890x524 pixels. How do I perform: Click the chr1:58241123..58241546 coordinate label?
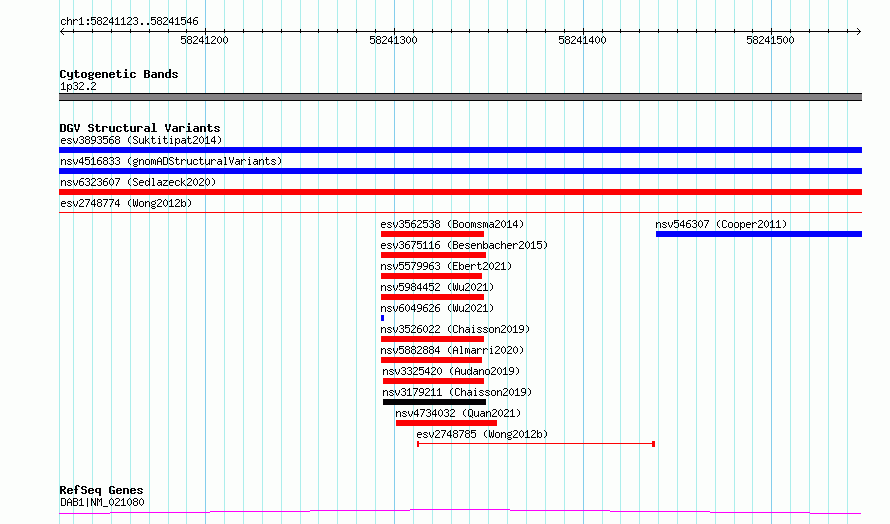(x=129, y=21)
